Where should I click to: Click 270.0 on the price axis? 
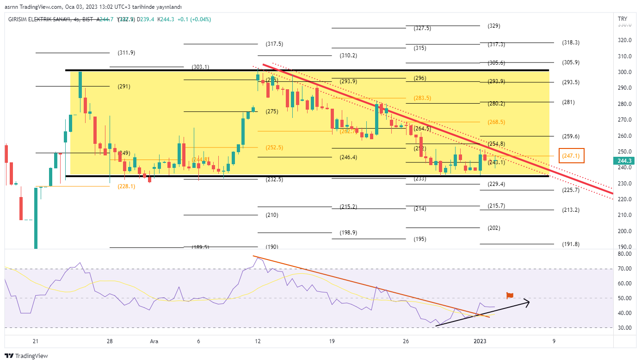[624, 120]
